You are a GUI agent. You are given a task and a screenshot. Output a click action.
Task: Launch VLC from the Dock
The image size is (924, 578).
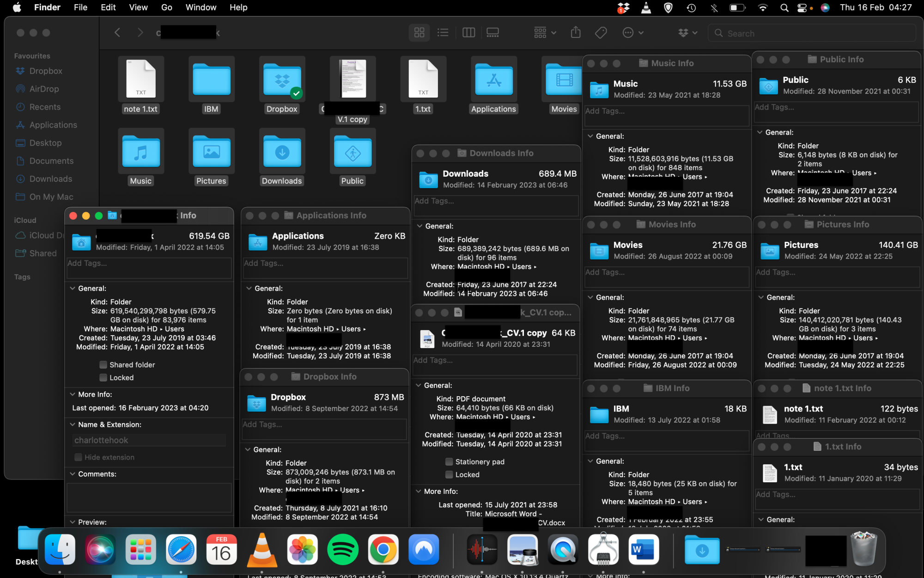coord(262,549)
